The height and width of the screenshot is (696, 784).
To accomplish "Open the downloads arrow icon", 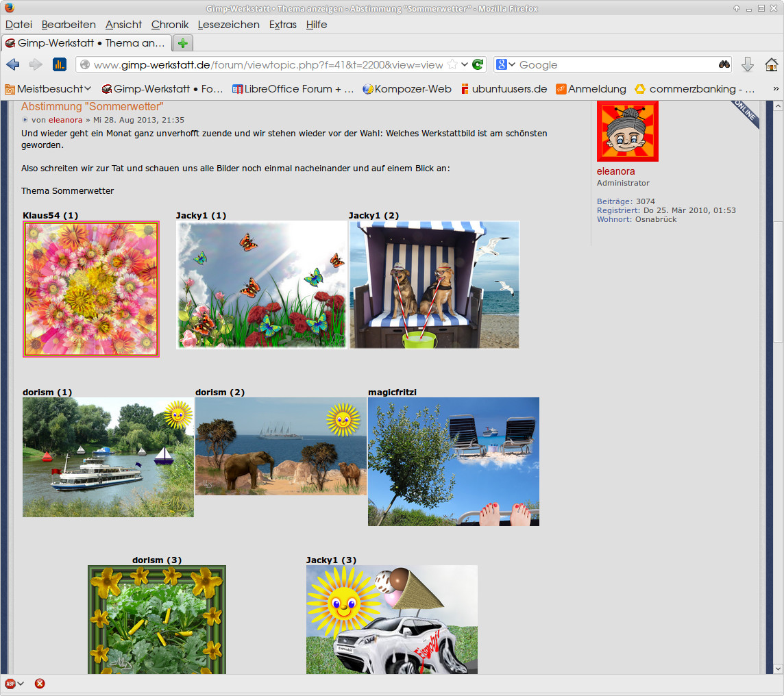I will (748, 64).
